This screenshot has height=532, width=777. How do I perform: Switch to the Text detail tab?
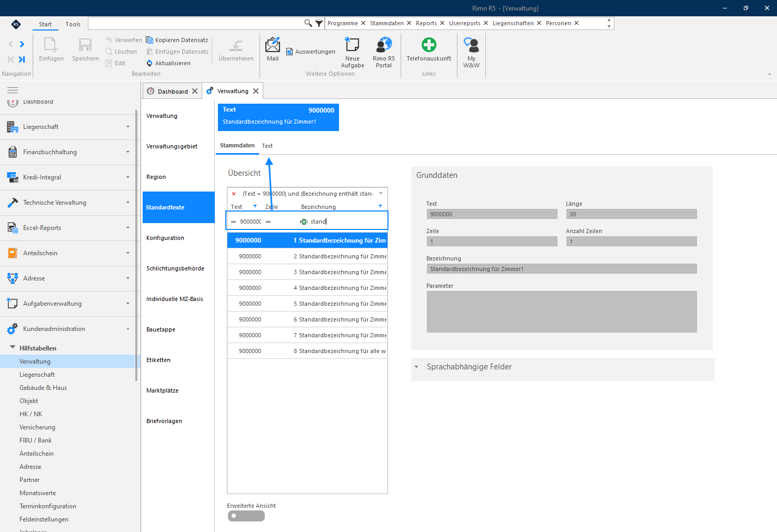pos(267,146)
